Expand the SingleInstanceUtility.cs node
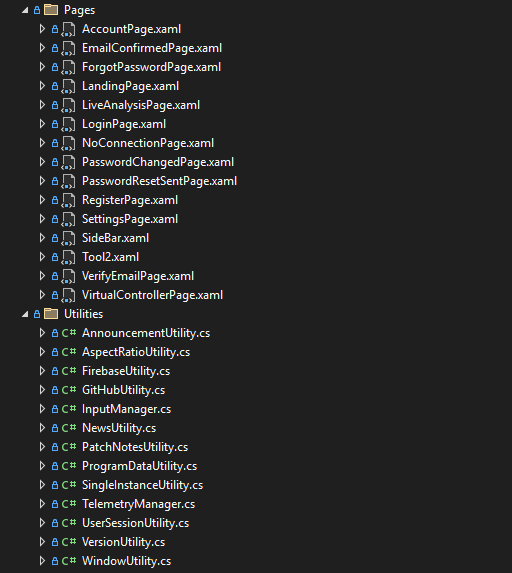Image resolution: width=512 pixels, height=573 pixels. tap(42, 485)
